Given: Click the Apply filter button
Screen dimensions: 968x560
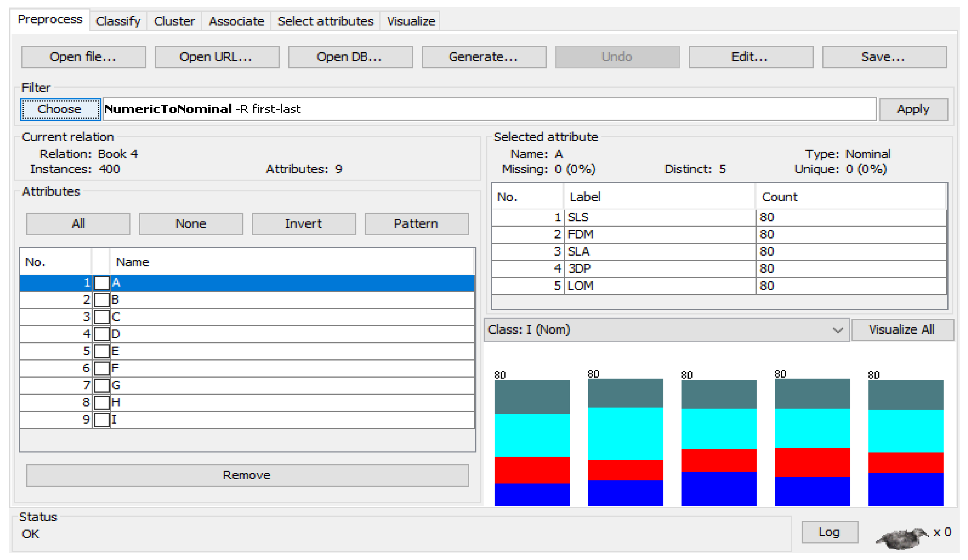Looking at the screenshot, I should click(913, 109).
